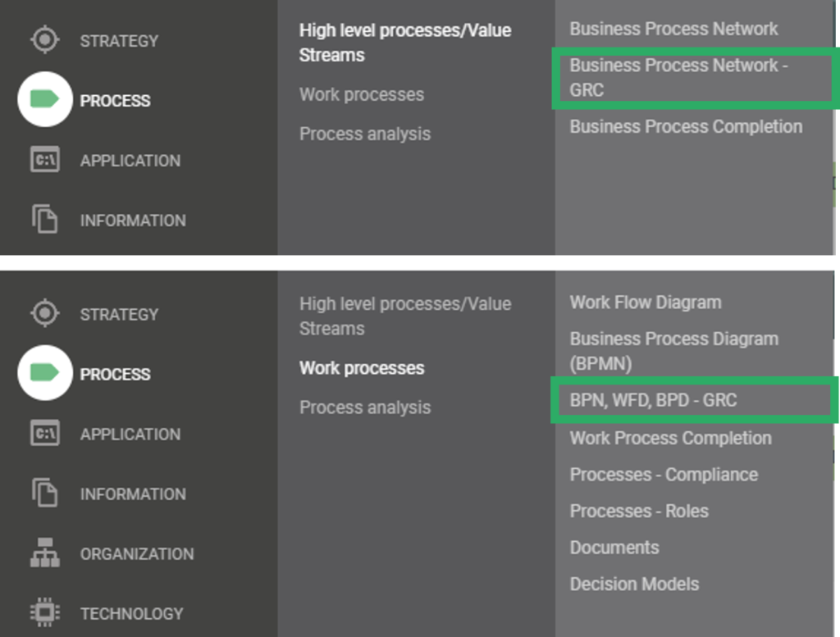
Task: Select the Application command prompt icon
Action: (44, 161)
